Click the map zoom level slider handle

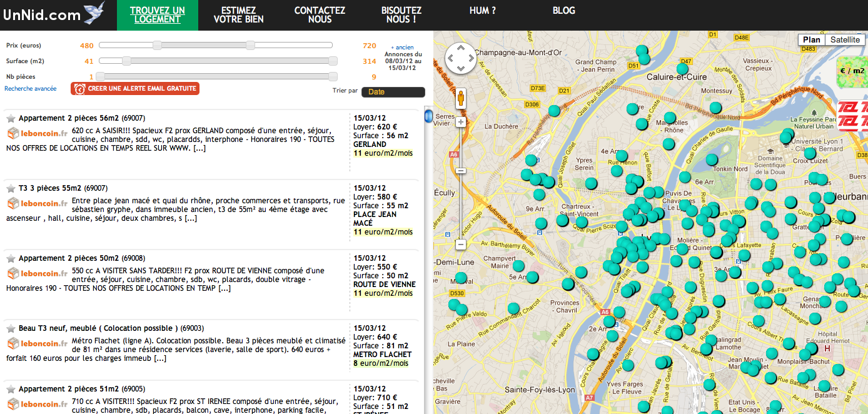(x=461, y=171)
